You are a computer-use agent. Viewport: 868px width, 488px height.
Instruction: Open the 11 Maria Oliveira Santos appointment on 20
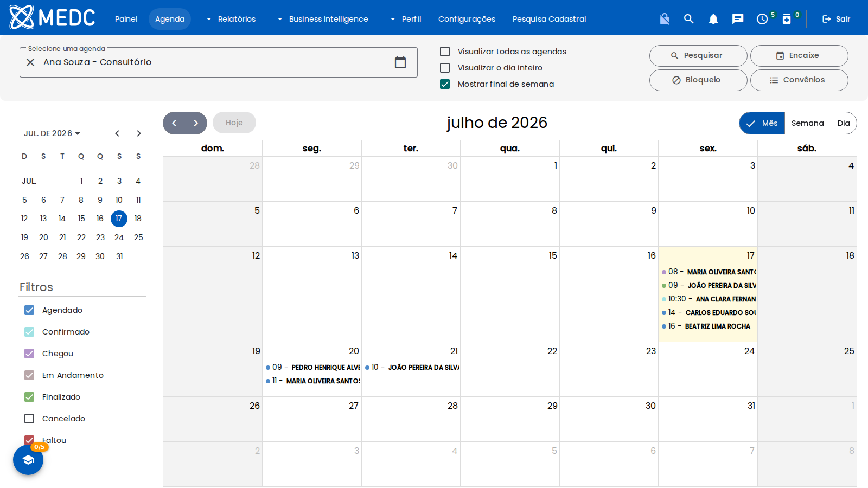312,381
